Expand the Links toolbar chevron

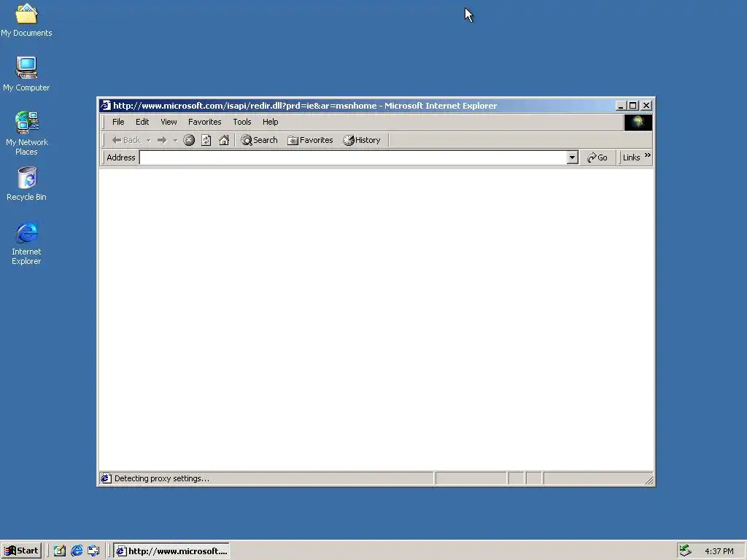click(648, 155)
